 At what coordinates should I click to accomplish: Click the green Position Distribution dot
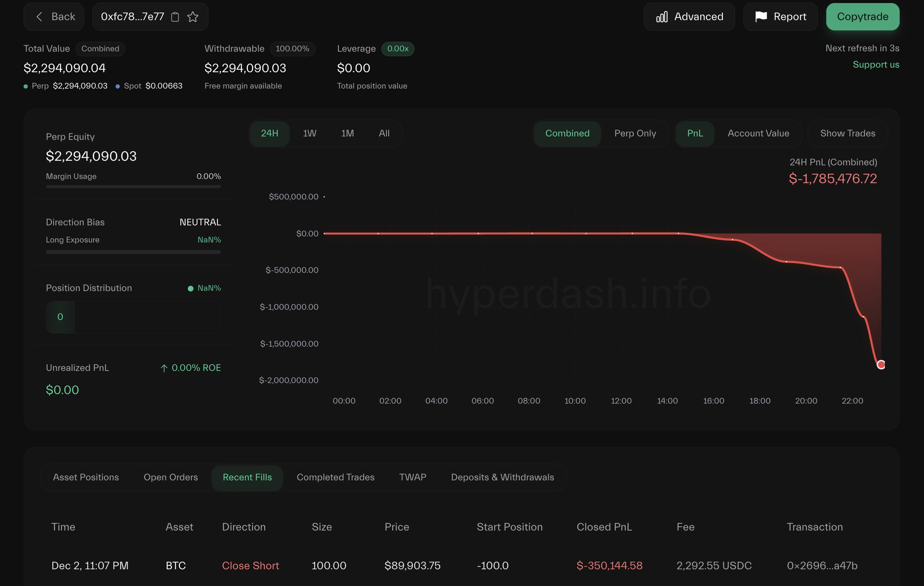[191, 288]
